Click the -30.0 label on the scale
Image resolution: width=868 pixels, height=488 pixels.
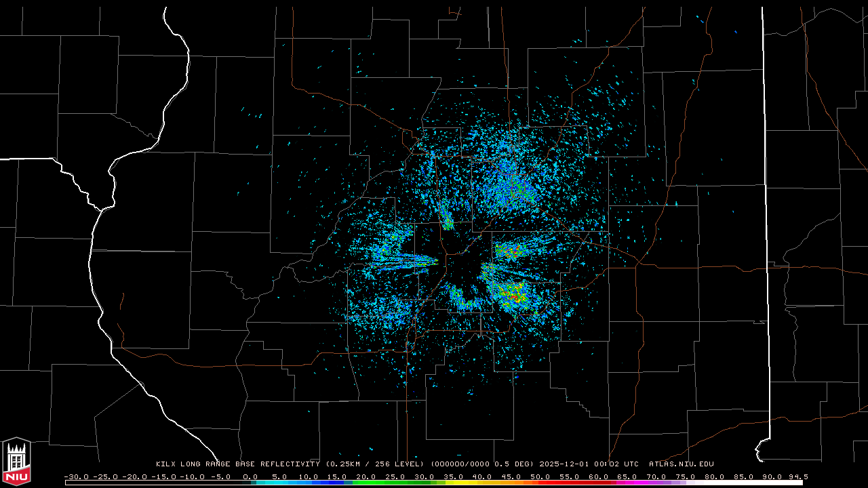pyautogui.click(x=75, y=476)
